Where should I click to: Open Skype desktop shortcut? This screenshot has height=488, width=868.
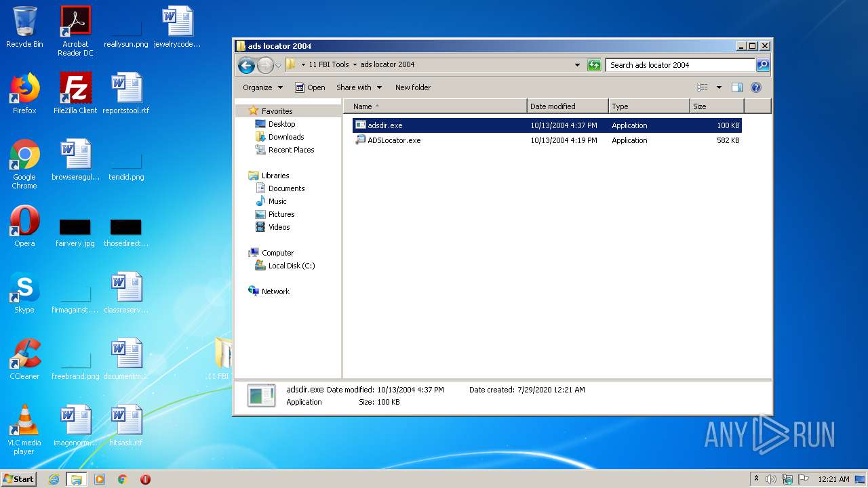click(x=24, y=293)
